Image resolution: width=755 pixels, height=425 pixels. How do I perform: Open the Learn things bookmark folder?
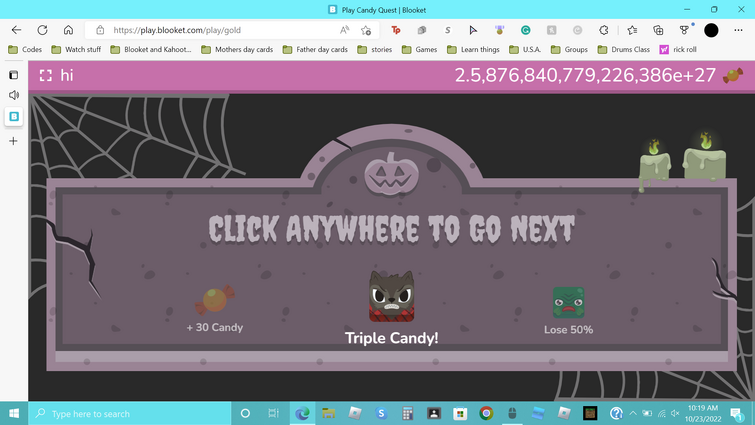(x=473, y=49)
